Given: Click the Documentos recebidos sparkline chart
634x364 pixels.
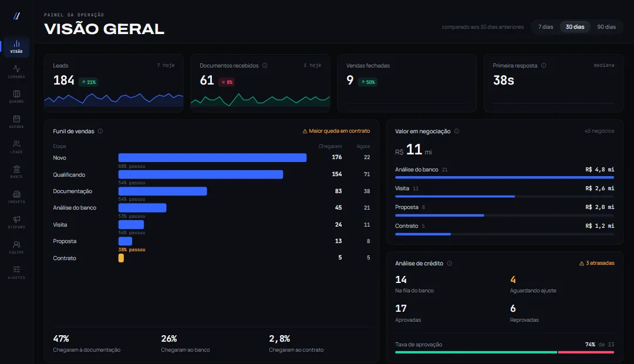Looking at the screenshot, I should pos(261,99).
